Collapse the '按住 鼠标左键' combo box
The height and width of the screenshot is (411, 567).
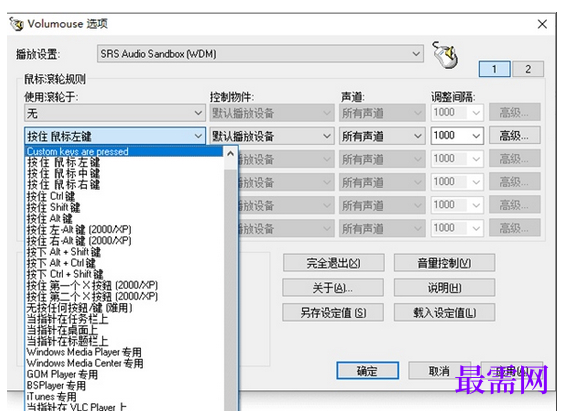(x=115, y=136)
